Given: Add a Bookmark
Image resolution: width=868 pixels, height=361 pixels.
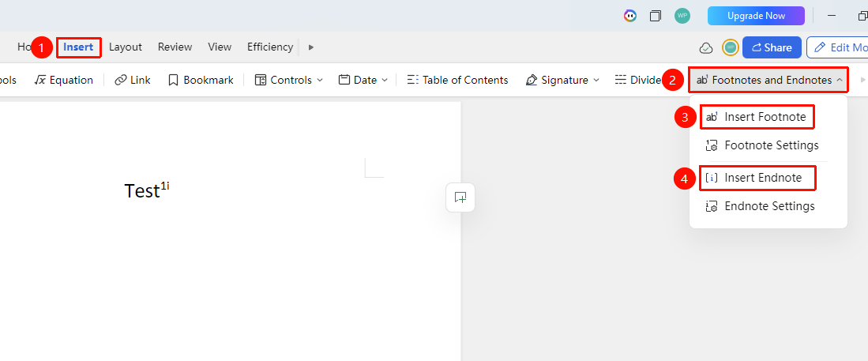Looking at the screenshot, I should (x=201, y=81).
